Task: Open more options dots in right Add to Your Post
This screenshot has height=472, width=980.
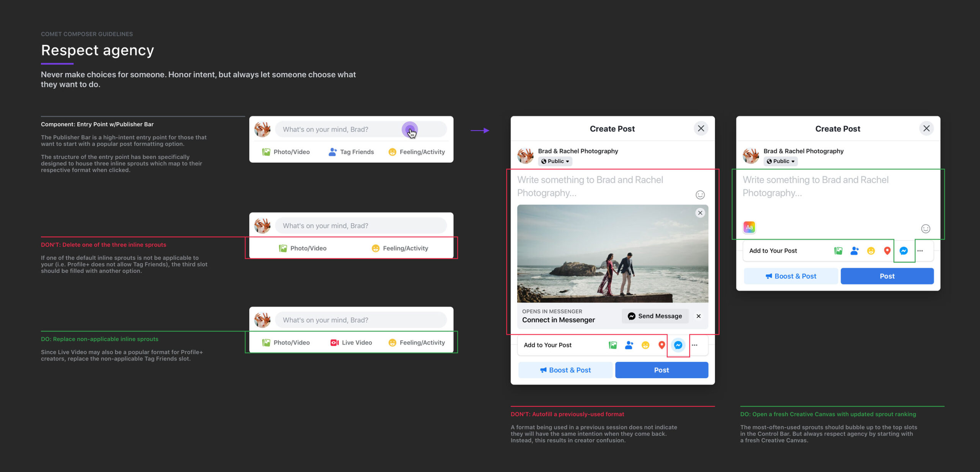Action: [920, 251]
